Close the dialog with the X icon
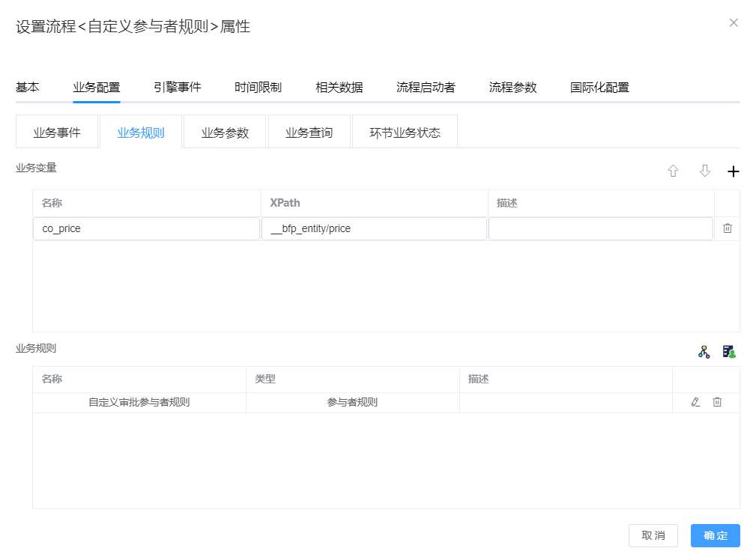The height and width of the screenshot is (560, 753). point(734,23)
